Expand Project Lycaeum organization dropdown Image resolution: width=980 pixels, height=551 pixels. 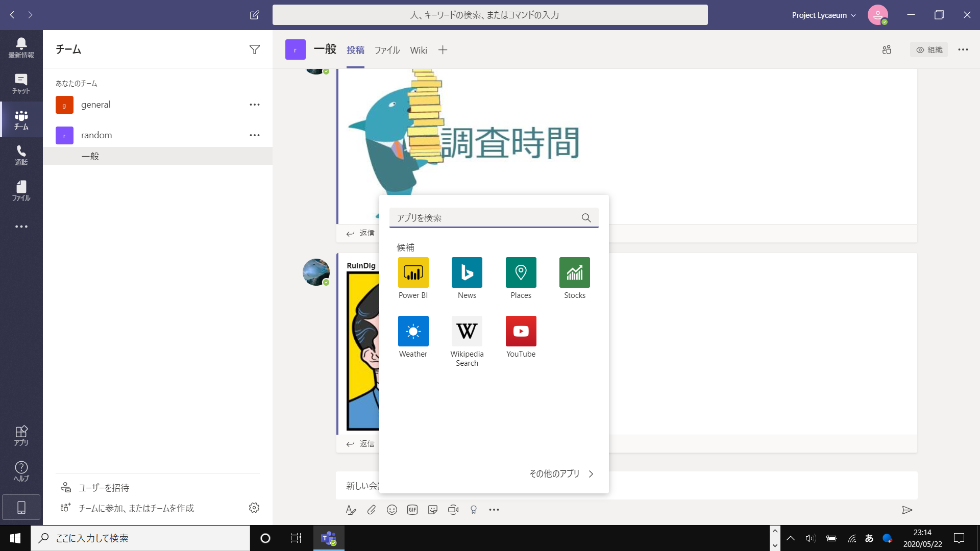pos(823,15)
